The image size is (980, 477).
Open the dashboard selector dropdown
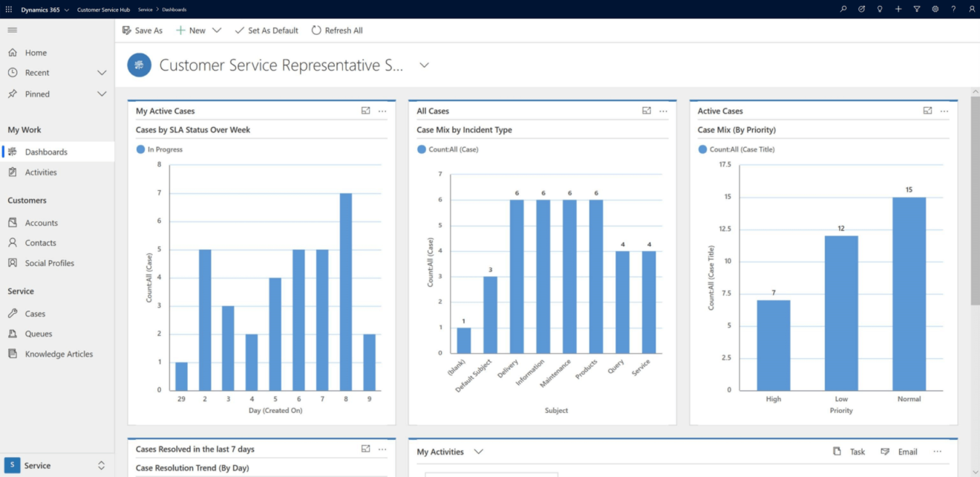pyautogui.click(x=423, y=65)
